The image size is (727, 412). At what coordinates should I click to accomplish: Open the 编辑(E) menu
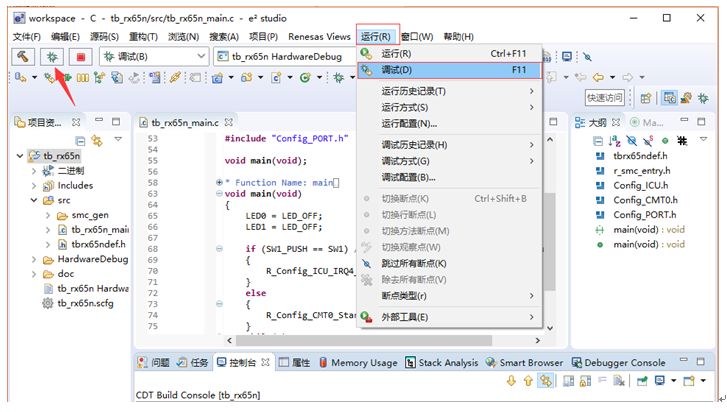(65, 37)
